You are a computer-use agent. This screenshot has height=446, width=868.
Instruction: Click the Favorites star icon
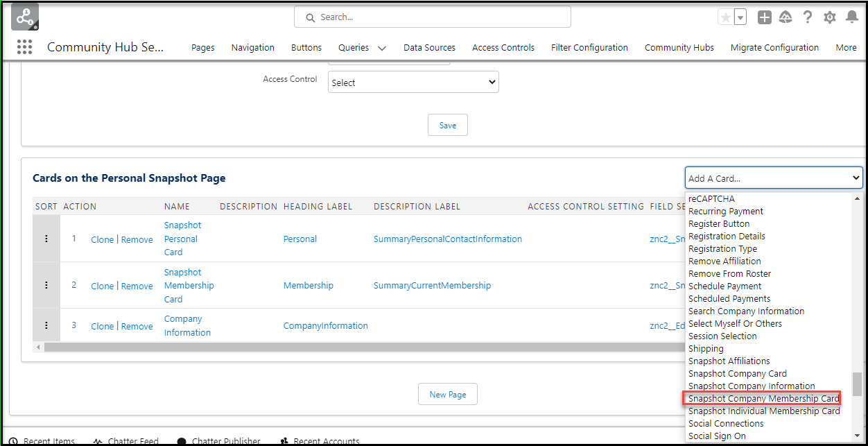click(x=726, y=18)
